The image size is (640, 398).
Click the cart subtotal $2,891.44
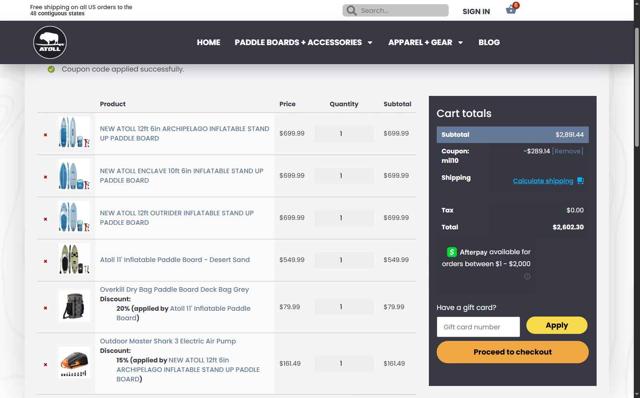click(x=569, y=134)
